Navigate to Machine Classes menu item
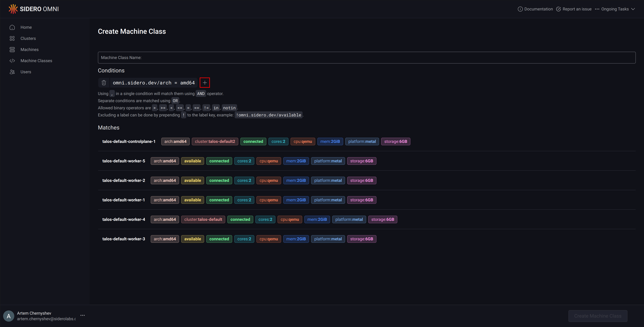644x327 pixels. click(x=36, y=61)
